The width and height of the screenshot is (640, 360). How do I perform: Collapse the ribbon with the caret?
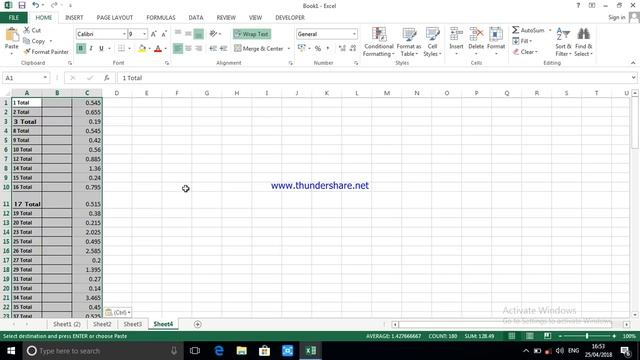coord(633,63)
